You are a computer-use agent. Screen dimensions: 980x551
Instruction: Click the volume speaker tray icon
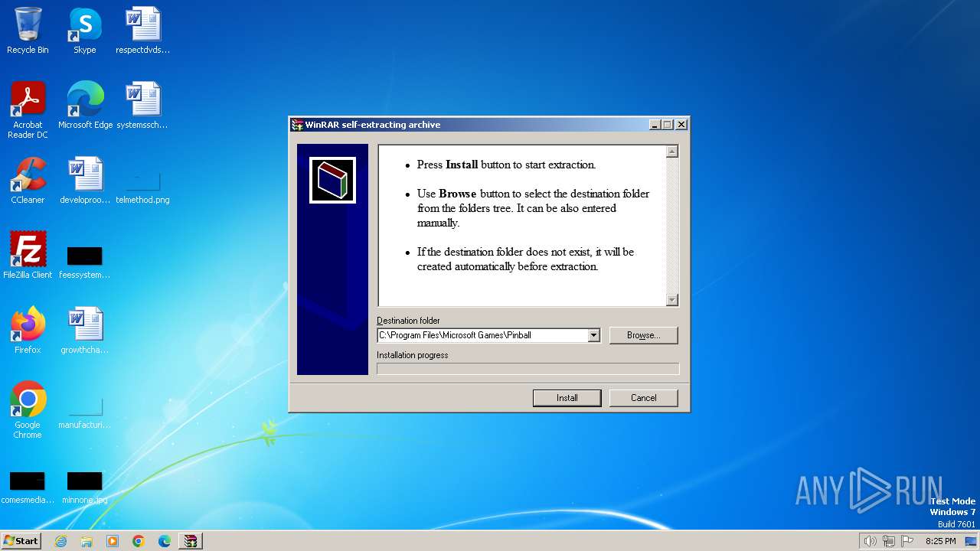pyautogui.click(x=870, y=541)
